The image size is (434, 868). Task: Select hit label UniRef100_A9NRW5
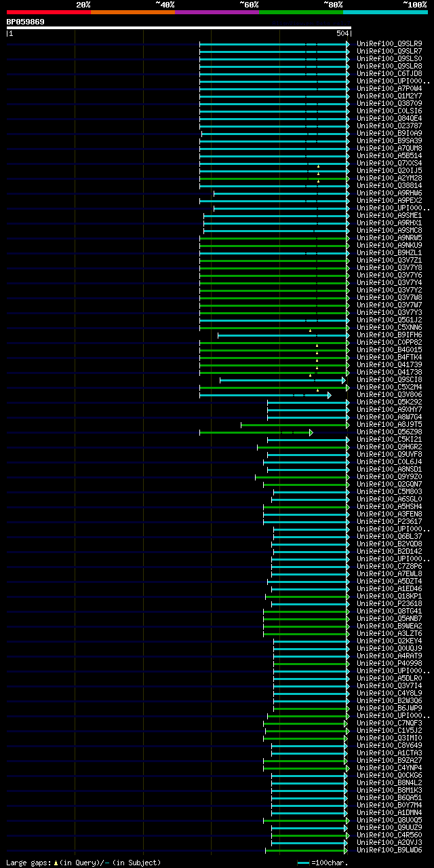tap(389, 238)
